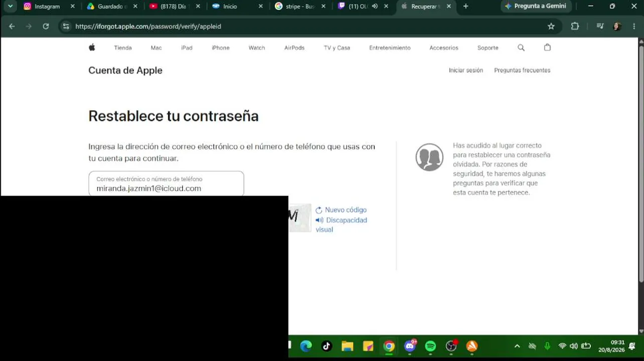The height and width of the screenshot is (361, 644).
Task: Click the Discapacidad visual speaker icon
Action: coord(319,220)
